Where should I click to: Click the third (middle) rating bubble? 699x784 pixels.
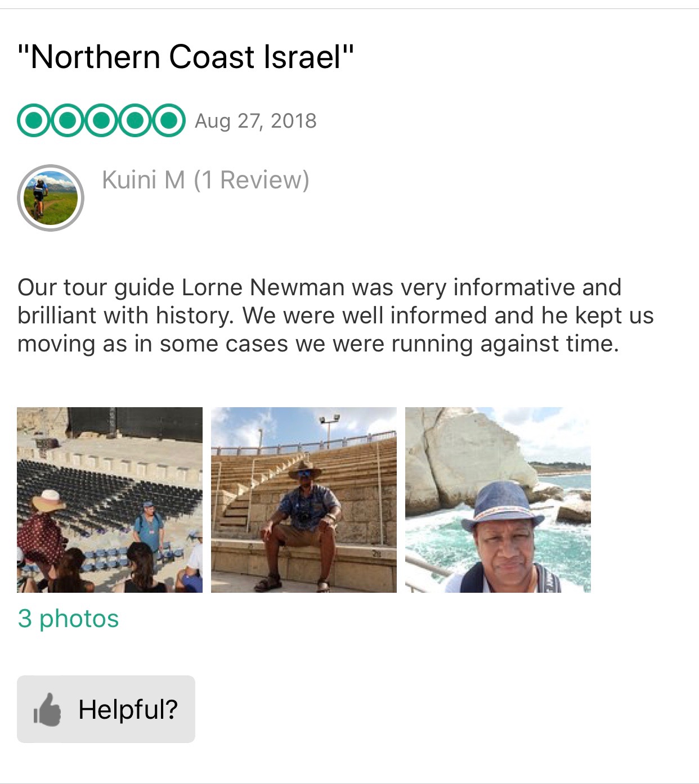coord(101,120)
